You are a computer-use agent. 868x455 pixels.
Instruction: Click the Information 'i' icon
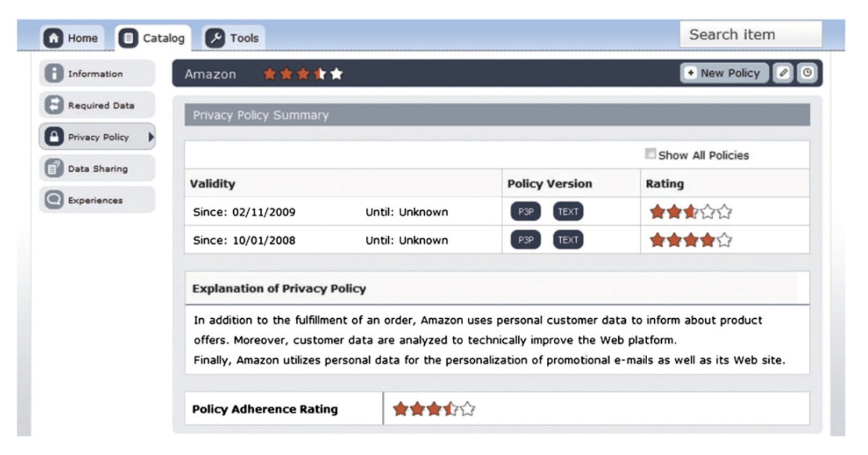pyautogui.click(x=54, y=74)
